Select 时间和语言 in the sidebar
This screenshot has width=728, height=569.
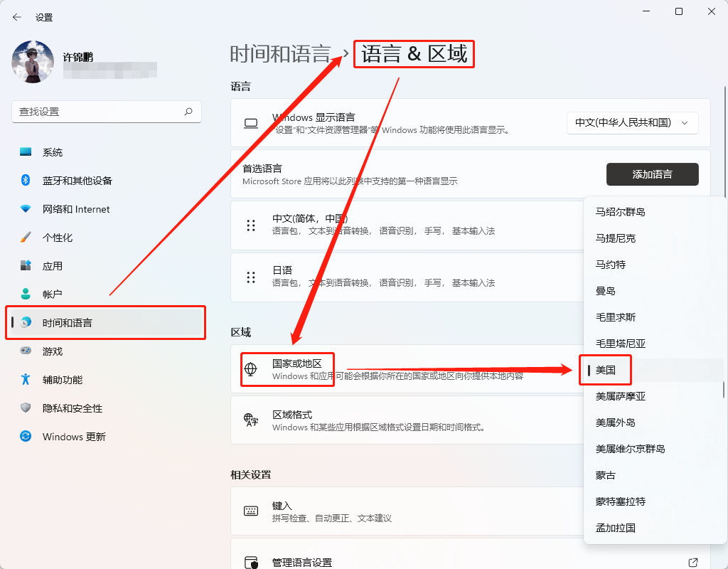107,322
